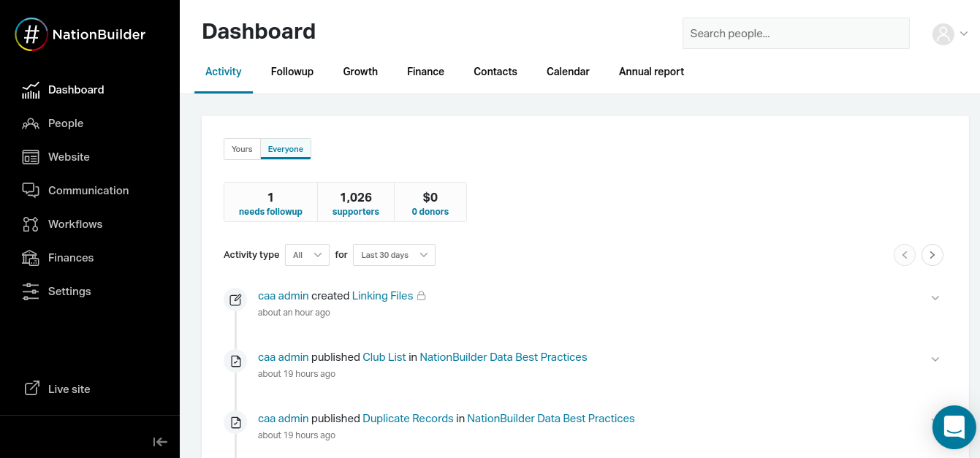The image size is (980, 458).
Task: Click the needs followup stat link
Action: click(x=270, y=212)
